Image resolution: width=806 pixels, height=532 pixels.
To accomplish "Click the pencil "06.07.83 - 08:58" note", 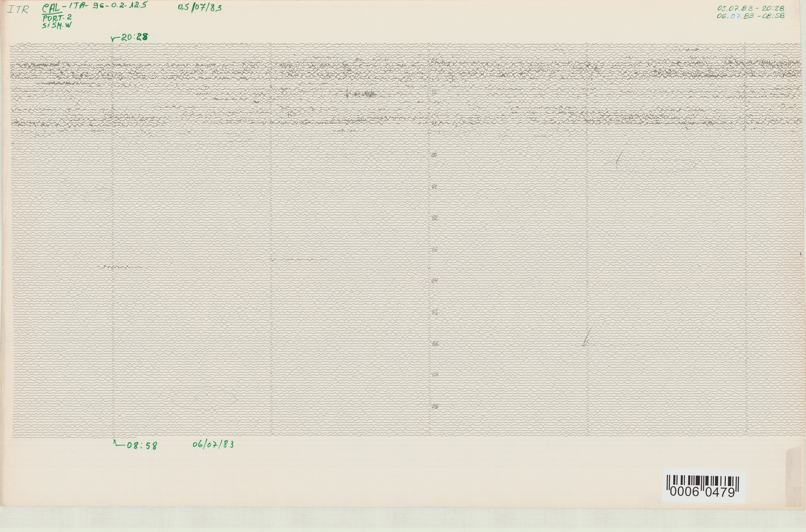I will 751,16.
